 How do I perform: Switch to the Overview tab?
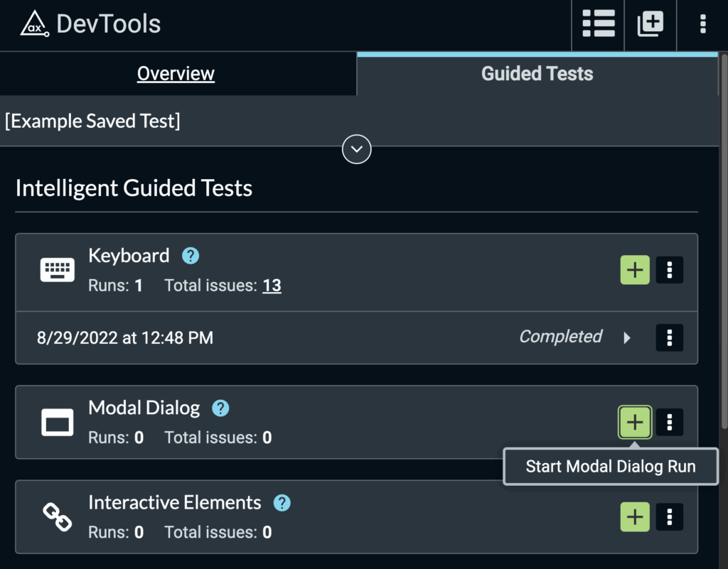pos(176,73)
